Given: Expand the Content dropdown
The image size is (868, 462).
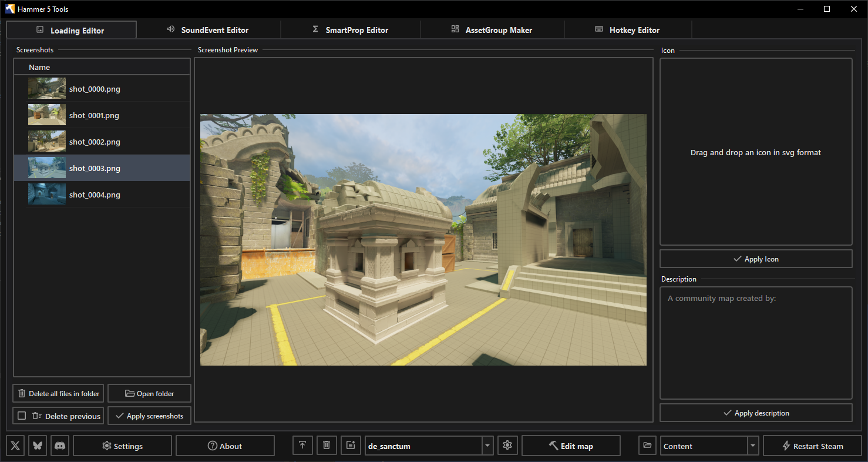Looking at the screenshot, I should (x=753, y=446).
